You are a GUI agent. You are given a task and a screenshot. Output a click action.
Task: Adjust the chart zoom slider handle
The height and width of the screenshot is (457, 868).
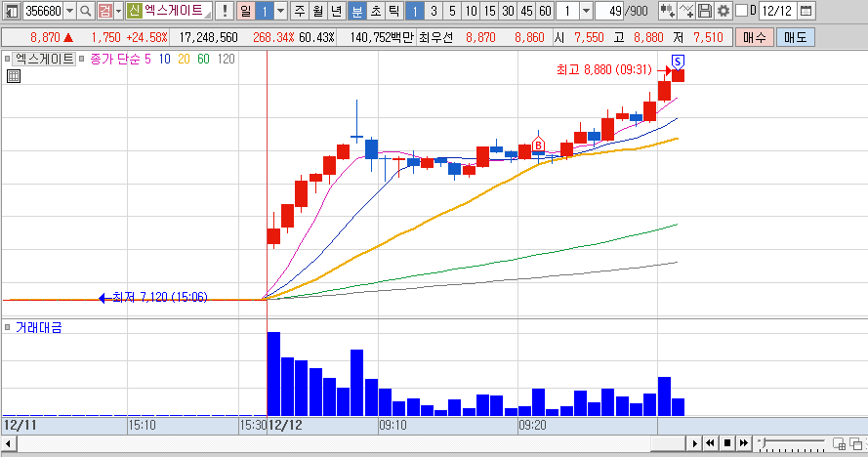764,442
